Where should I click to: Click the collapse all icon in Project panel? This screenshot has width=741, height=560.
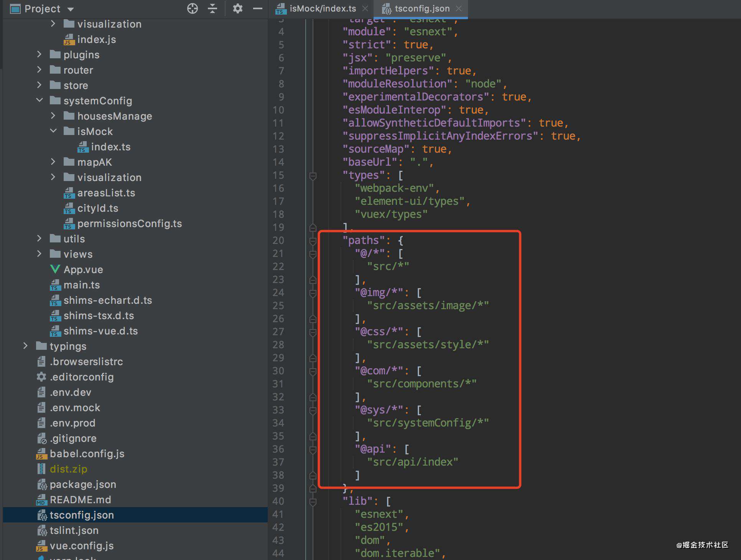click(x=212, y=8)
